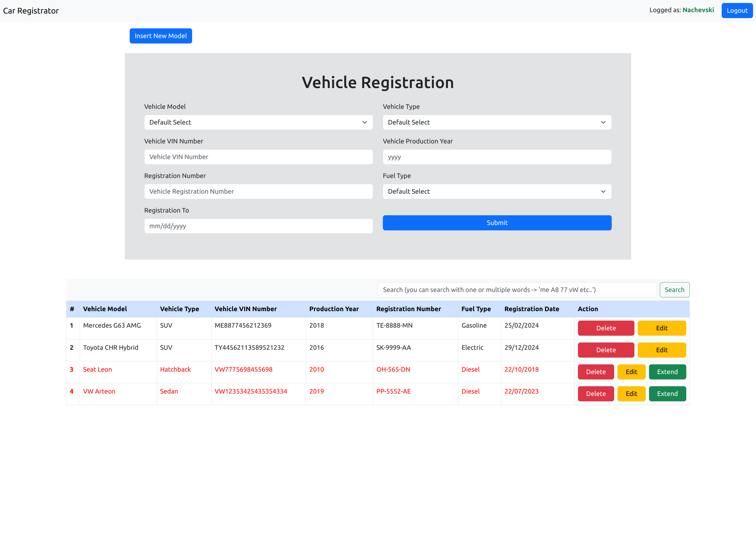This screenshot has width=756, height=548.
Task: Open the Fuel Type dropdown
Action: (497, 191)
